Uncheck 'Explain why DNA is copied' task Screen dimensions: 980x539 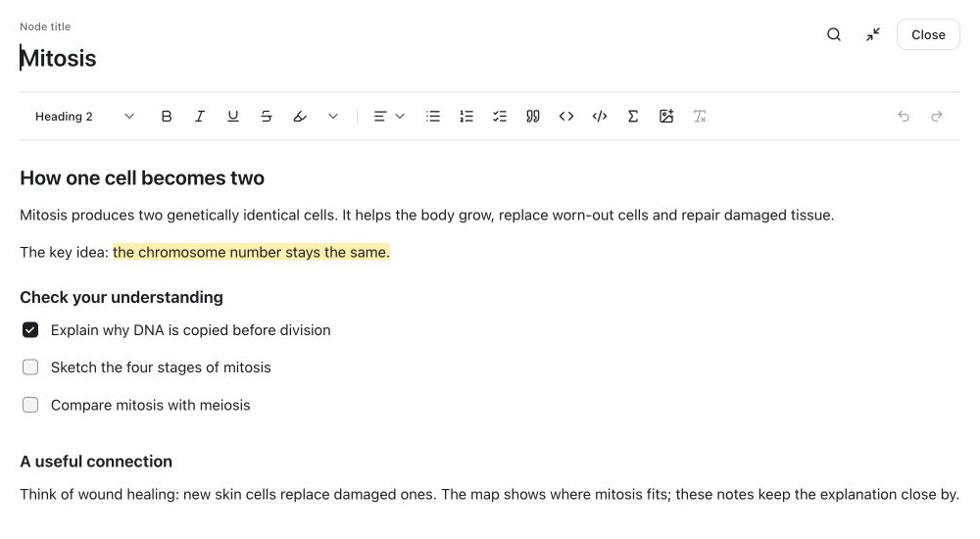tap(30, 330)
